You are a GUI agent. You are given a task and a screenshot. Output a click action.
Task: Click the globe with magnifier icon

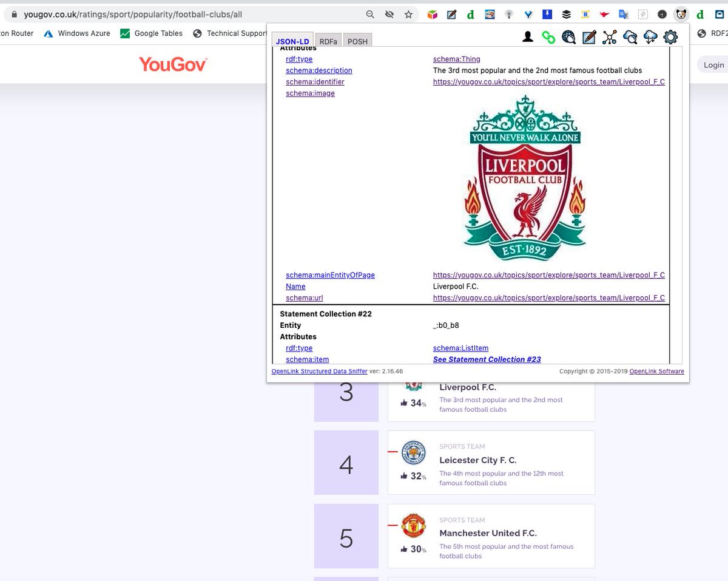568,38
